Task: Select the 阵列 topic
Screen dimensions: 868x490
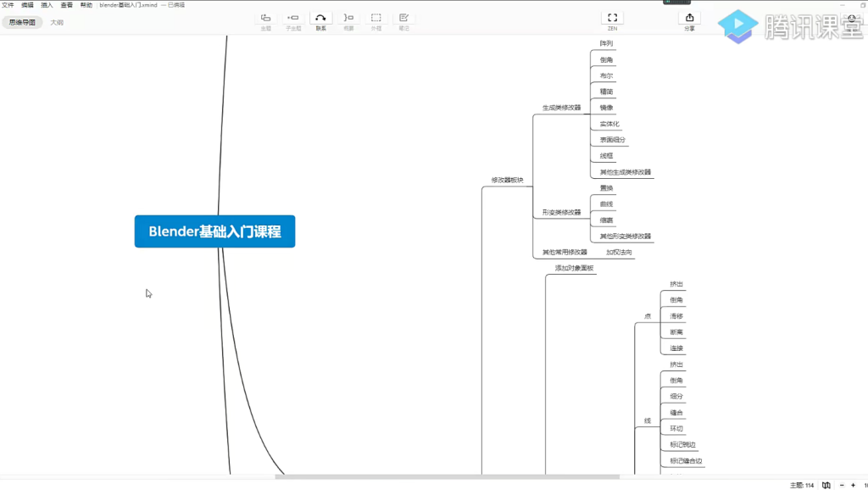Action: click(606, 43)
